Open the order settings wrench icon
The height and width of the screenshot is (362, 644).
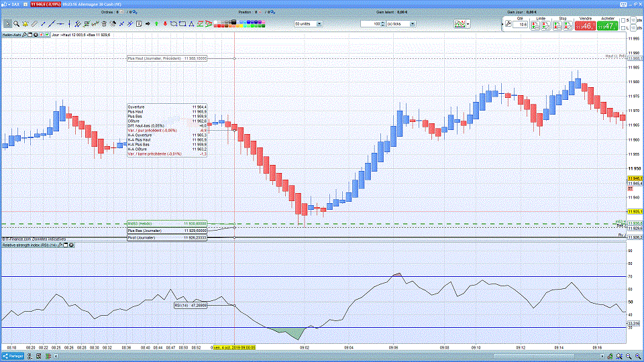pyautogui.click(x=508, y=24)
